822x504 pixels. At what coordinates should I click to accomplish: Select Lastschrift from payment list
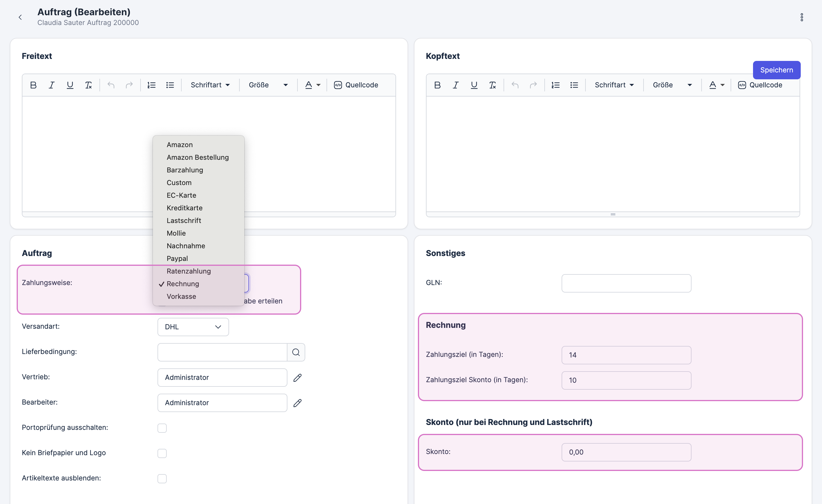tap(184, 220)
